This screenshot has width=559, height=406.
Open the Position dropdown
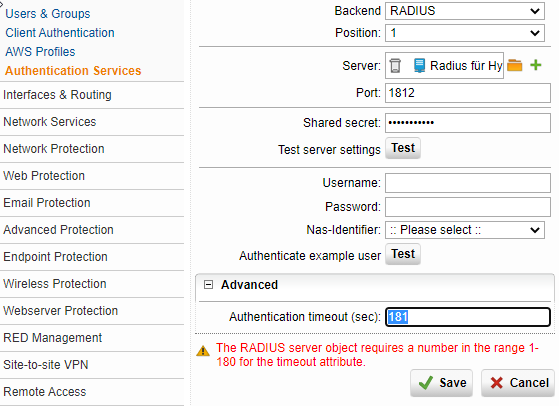click(465, 33)
